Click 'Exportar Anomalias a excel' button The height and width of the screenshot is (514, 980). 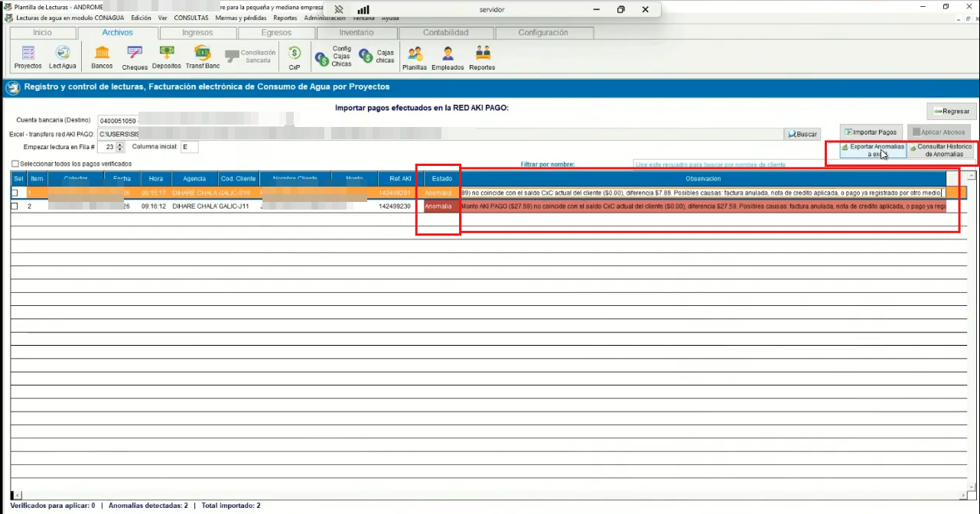point(873,150)
